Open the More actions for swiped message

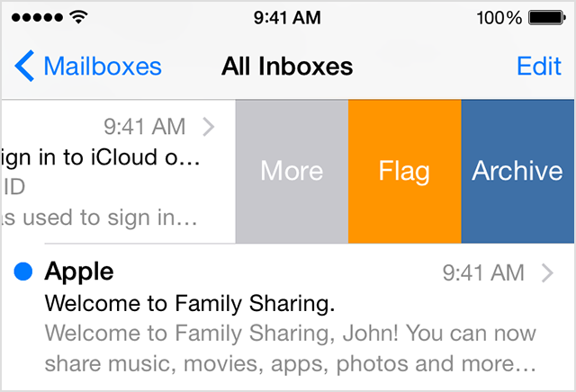tap(292, 171)
